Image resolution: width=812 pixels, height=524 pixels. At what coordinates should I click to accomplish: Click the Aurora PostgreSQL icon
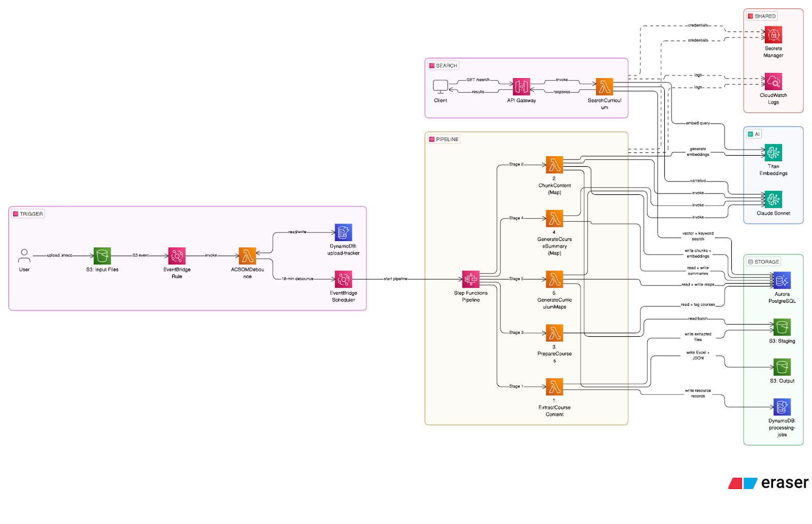click(782, 280)
